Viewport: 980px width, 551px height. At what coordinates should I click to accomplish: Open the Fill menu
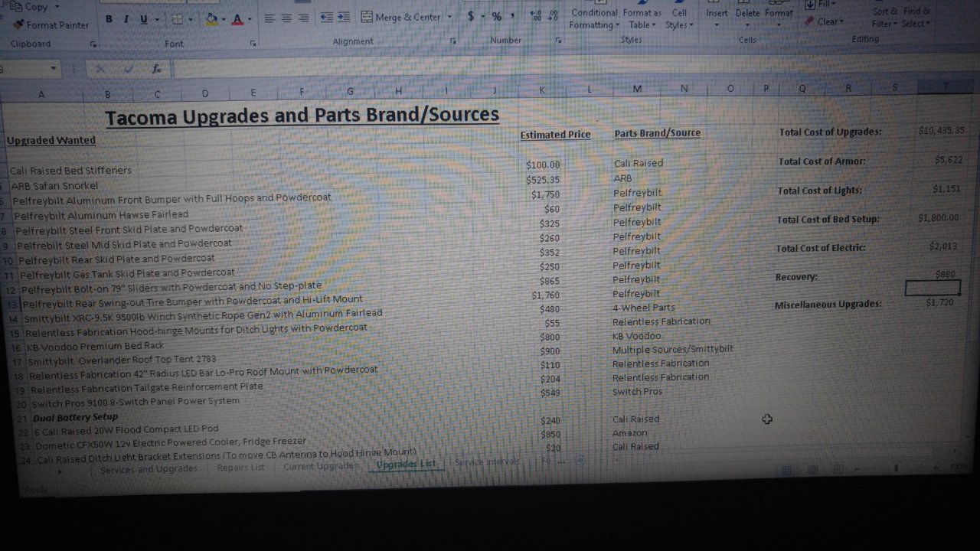[821, 5]
